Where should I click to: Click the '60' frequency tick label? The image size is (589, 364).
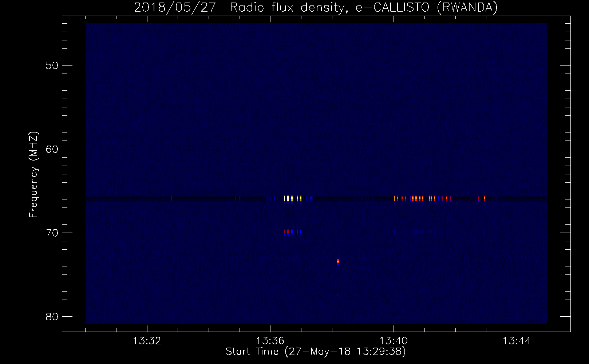[x=52, y=149]
